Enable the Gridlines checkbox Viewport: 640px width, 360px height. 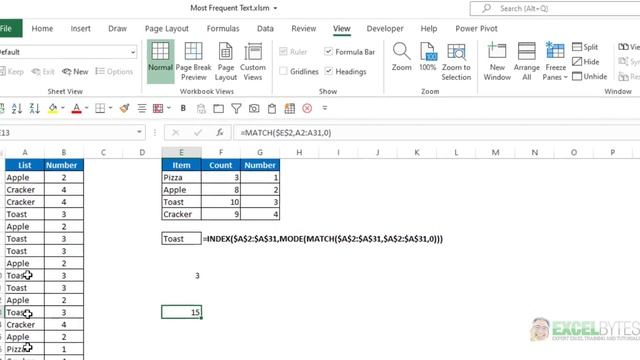pos(283,71)
